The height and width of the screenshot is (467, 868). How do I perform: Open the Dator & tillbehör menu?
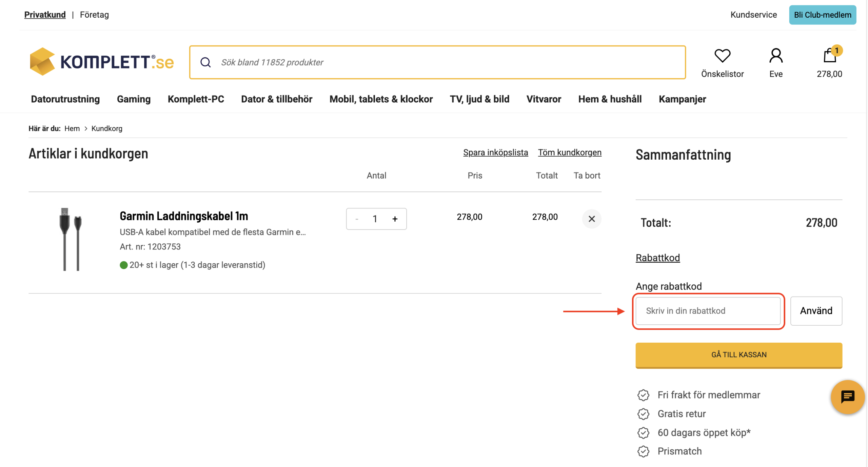277,99
